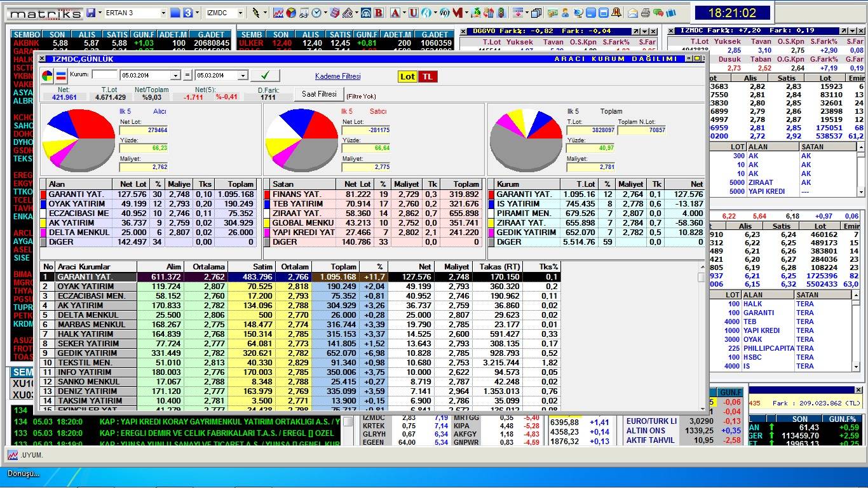Open the Kademe Filtresi link
The height and width of the screenshot is (488, 868).
[x=337, y=76]
